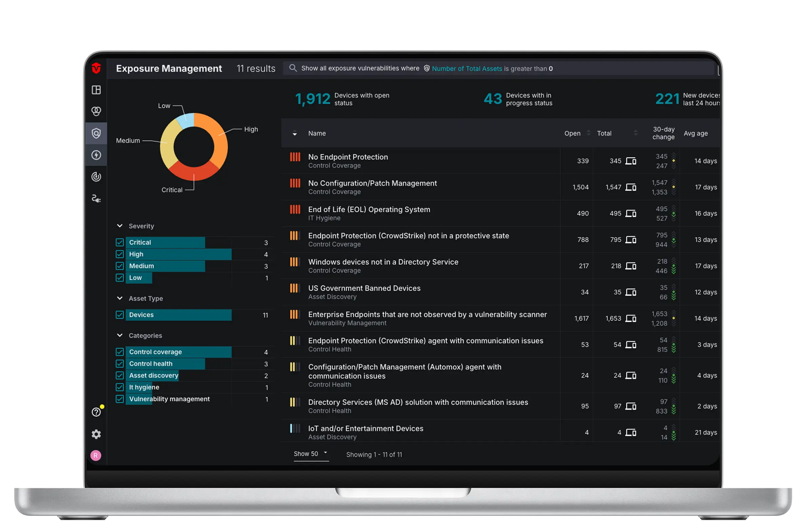Click the 221 New devices last 24 hours stat
The height and width of the screenshot is (525, 812).
[x=687, y=99]
